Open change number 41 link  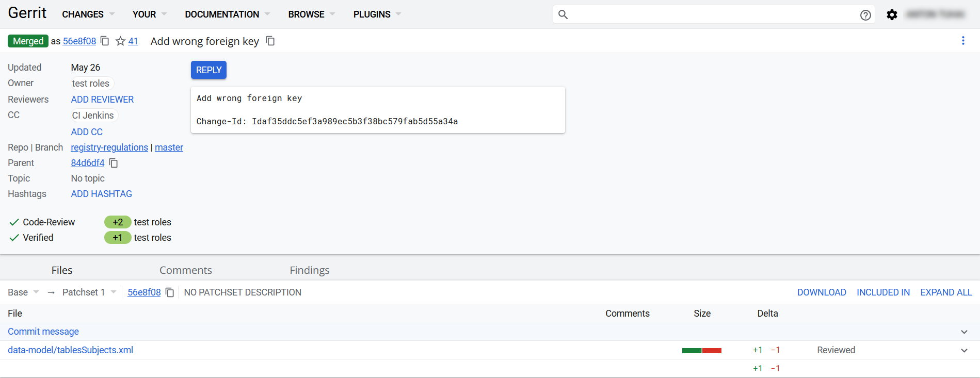133,41
